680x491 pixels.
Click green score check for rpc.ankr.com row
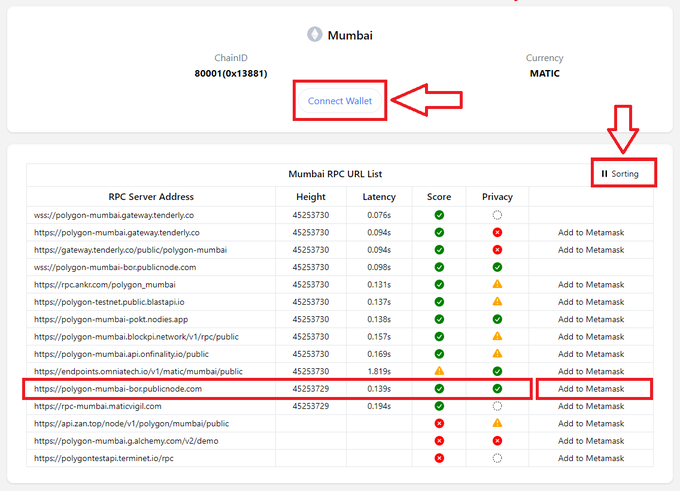[x=439, y=285]
